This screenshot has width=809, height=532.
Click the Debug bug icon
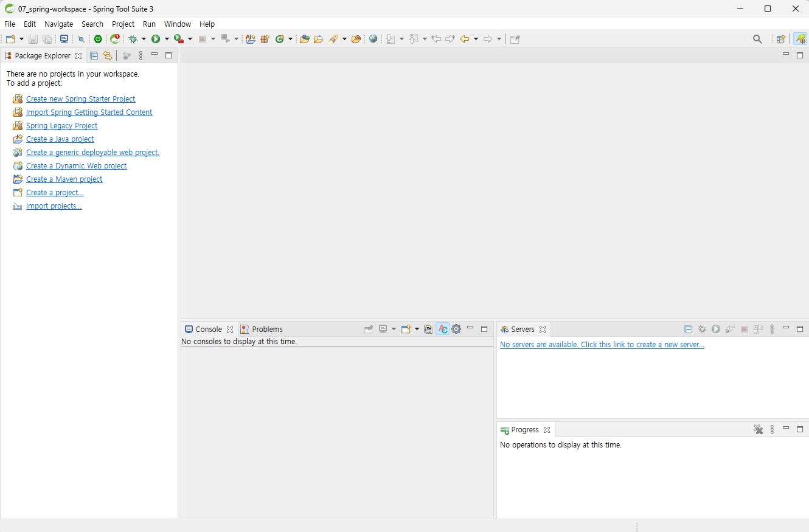(x=133, y=39)
